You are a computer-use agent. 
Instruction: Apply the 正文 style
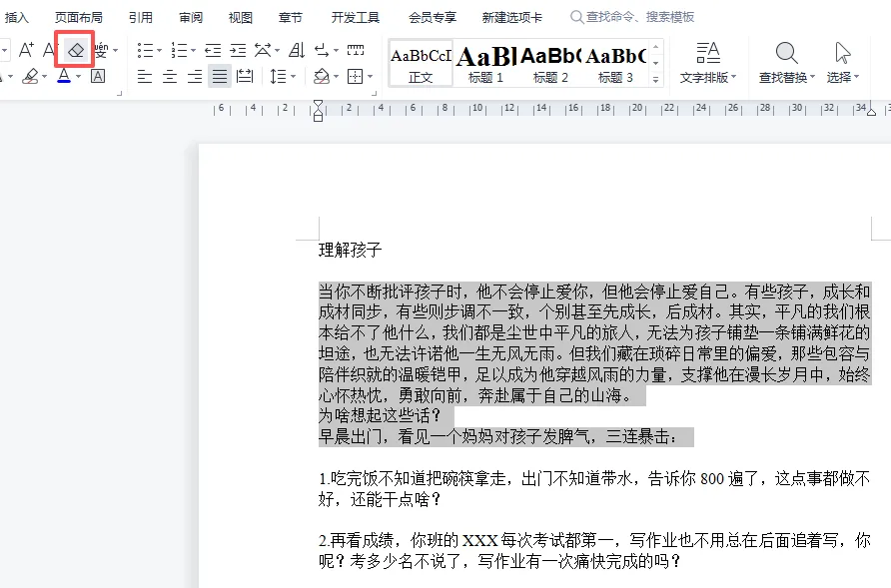click(x=421, y=63)
